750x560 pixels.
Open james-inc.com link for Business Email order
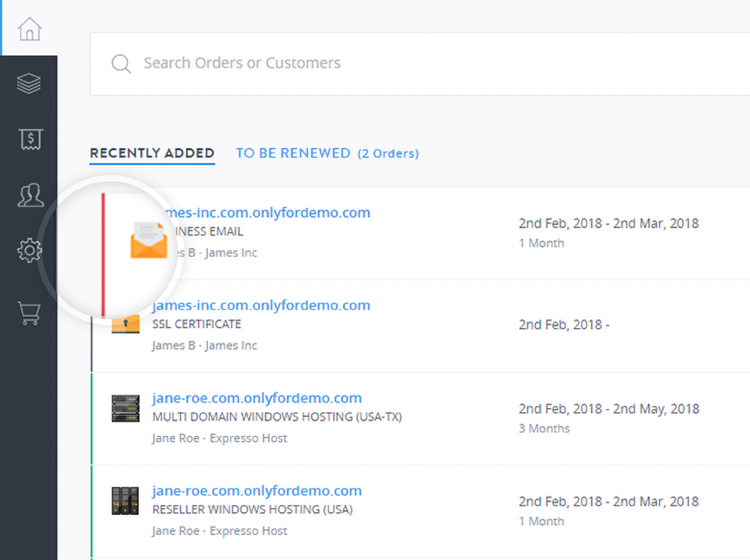(268, 212)
